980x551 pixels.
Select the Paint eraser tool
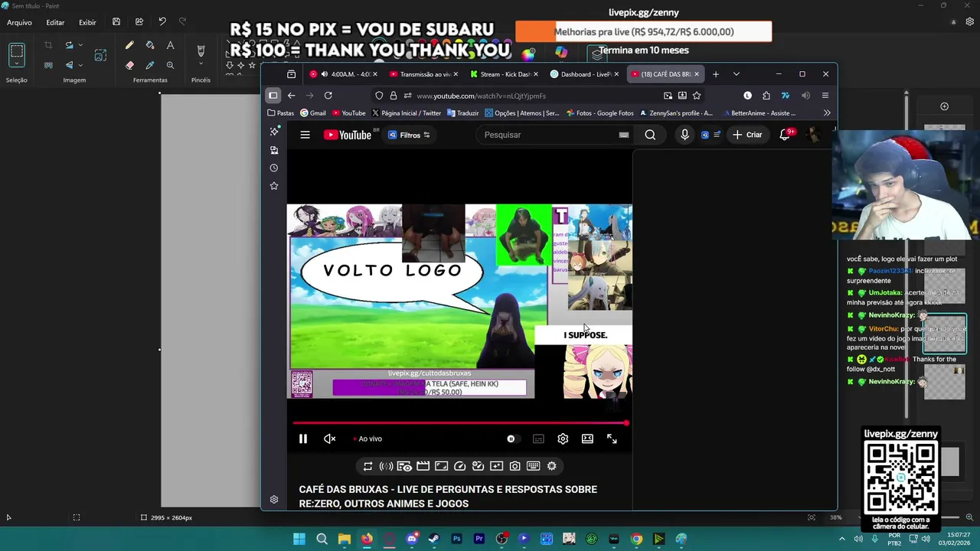tap(129, 66)
